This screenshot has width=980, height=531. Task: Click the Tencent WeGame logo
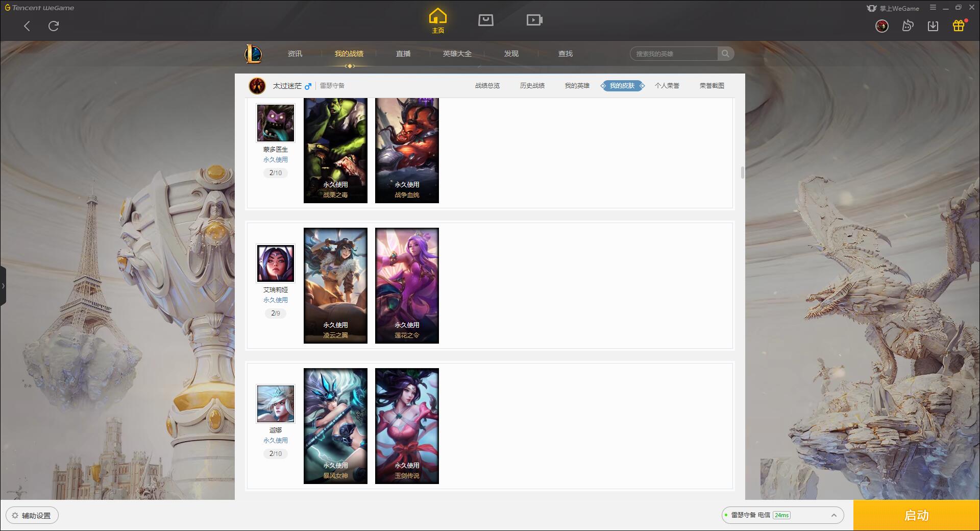click(39, 8)
